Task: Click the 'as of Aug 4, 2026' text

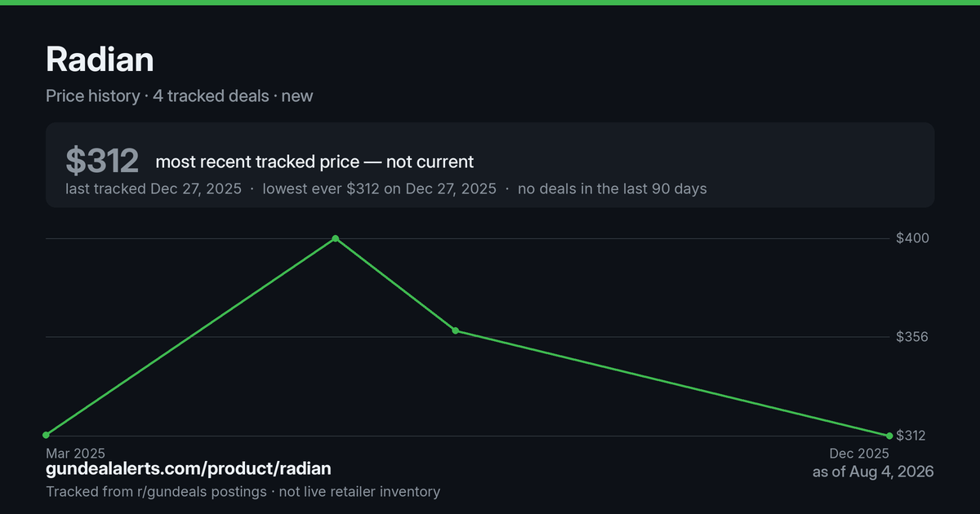Action: [x=873, y=472]
